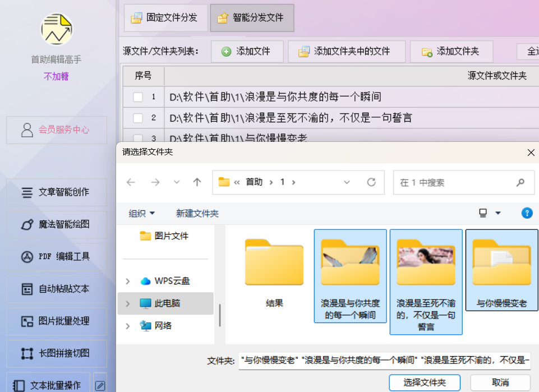
Task: Go up one folder level arrow
Action: tap(197, 182)
